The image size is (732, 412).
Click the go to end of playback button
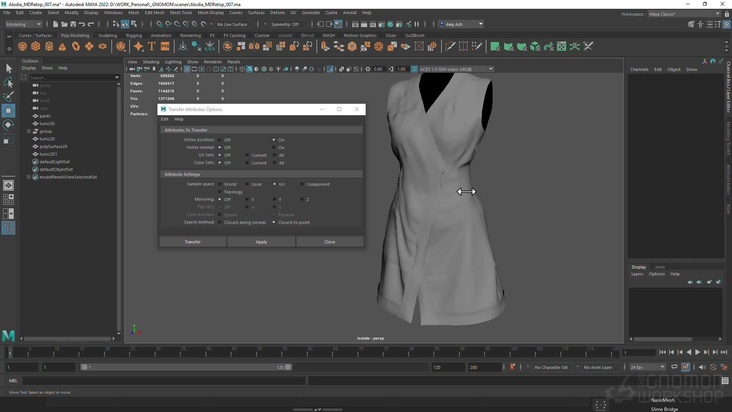click(724, 352)
